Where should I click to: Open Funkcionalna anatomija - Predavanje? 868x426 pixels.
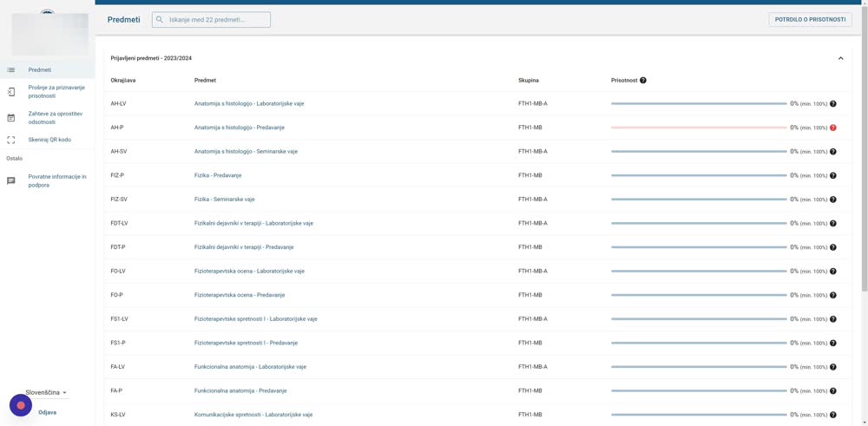pos(240,390)
